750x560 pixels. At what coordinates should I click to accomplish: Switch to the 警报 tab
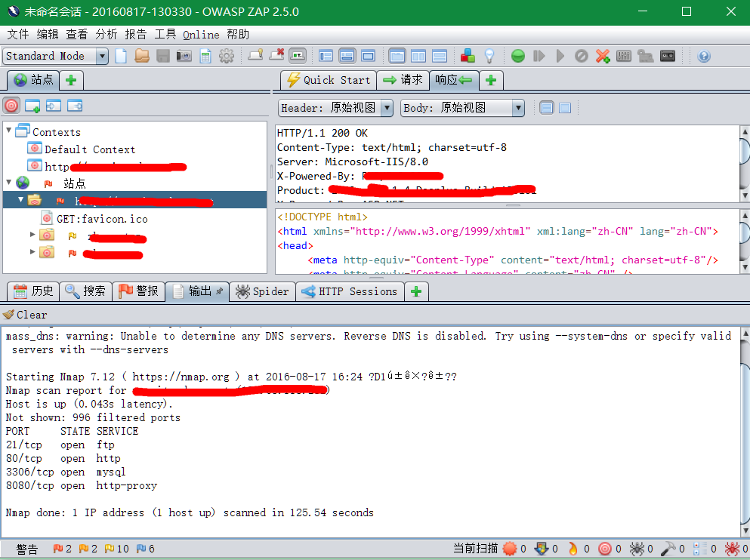tap(139, 291)
